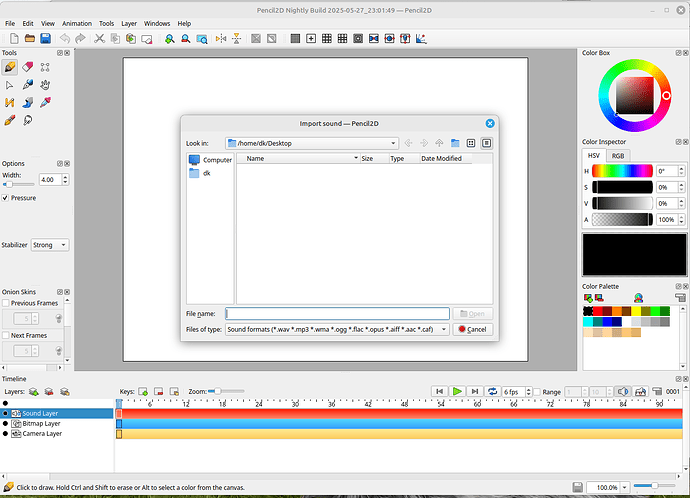Click the Name column sort header
Image resolution: width=690 pixels, height=498 pixels.
pyautogui.click(x=298, y=158)
